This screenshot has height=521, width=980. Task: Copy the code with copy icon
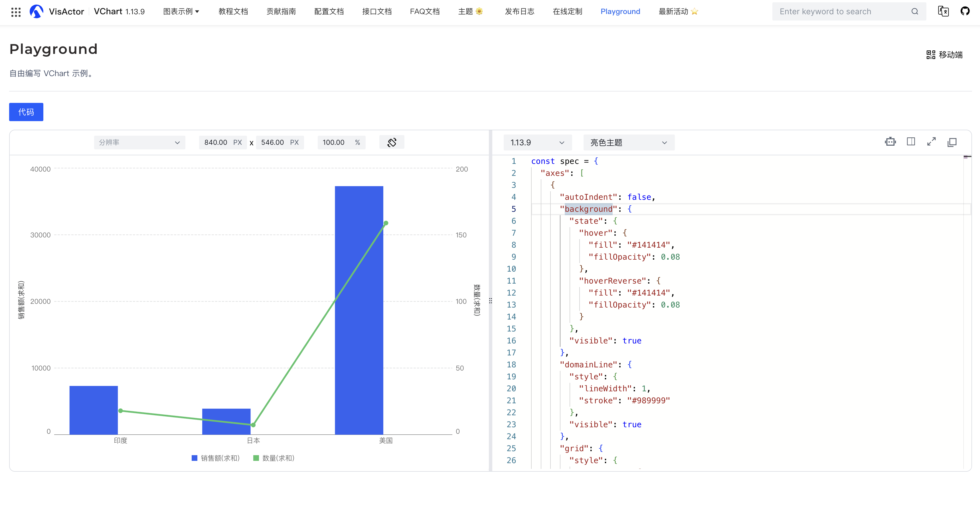[952, 142]
